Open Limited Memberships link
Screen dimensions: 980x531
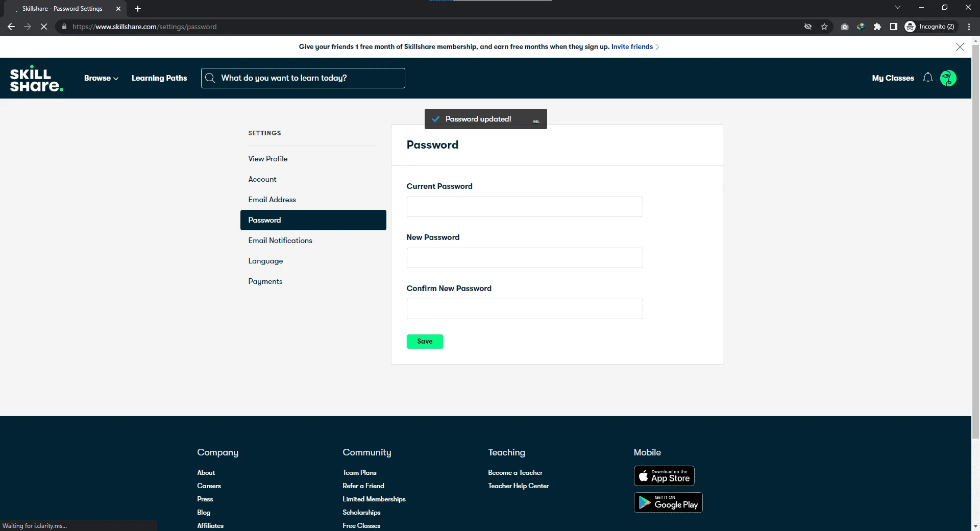click(x=374, y=499)
